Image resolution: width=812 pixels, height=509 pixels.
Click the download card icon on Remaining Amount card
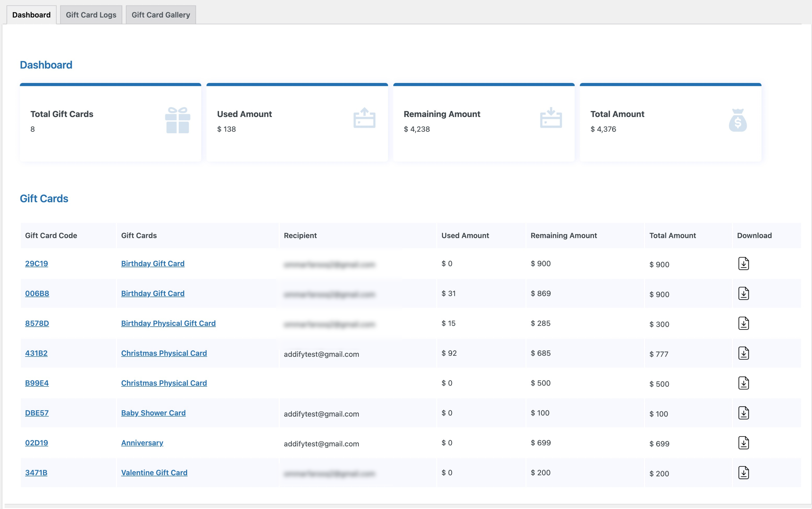[551, 118]
